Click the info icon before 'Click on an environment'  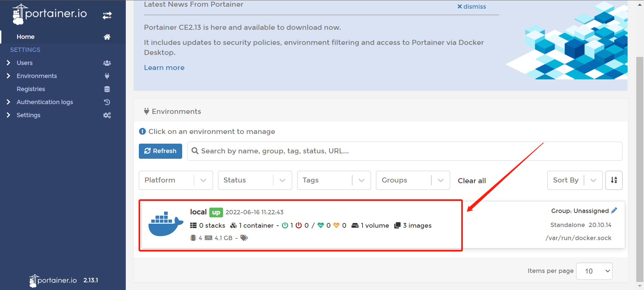coord(142,131)
